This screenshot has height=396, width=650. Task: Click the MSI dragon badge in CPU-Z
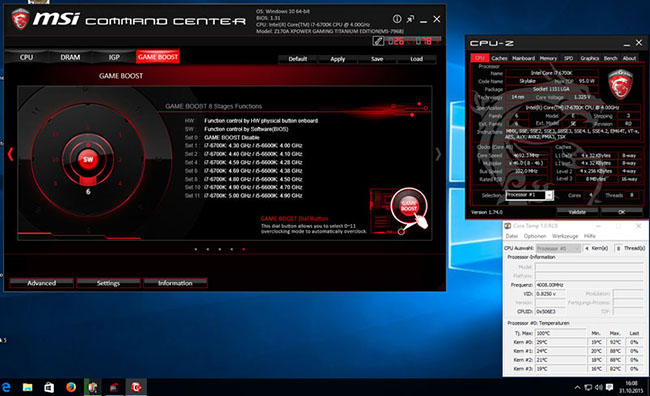point(620,85)
